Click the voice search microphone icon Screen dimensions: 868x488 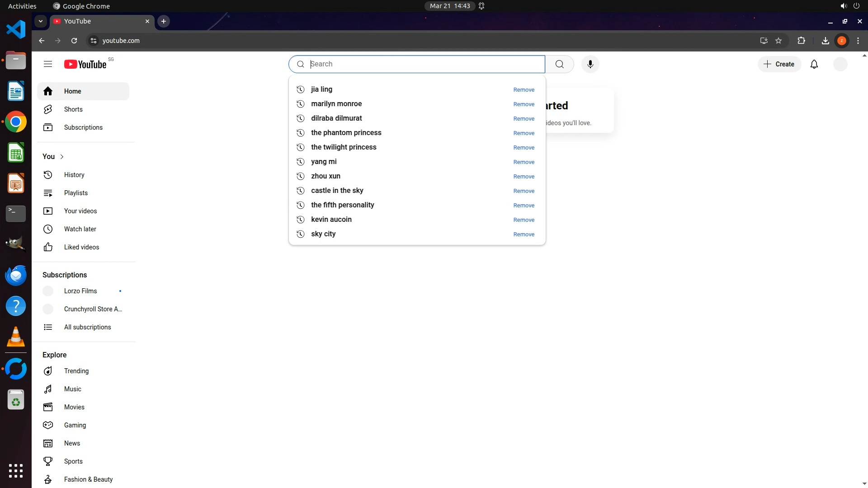(590, 64)
